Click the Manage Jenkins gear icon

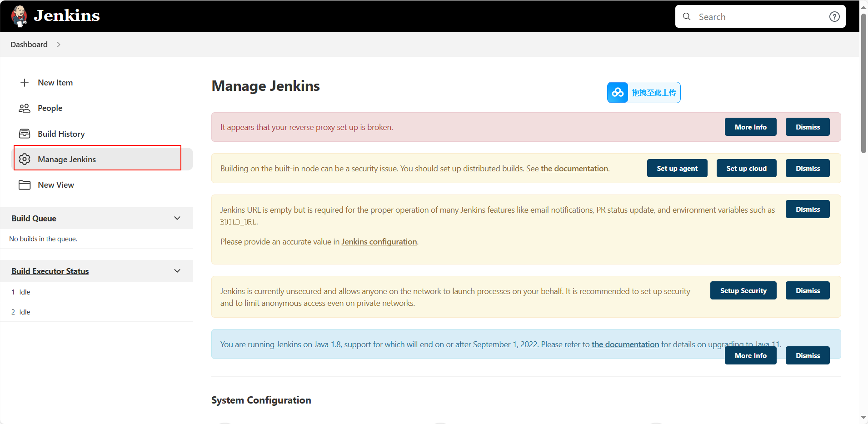tap(25, 159)
